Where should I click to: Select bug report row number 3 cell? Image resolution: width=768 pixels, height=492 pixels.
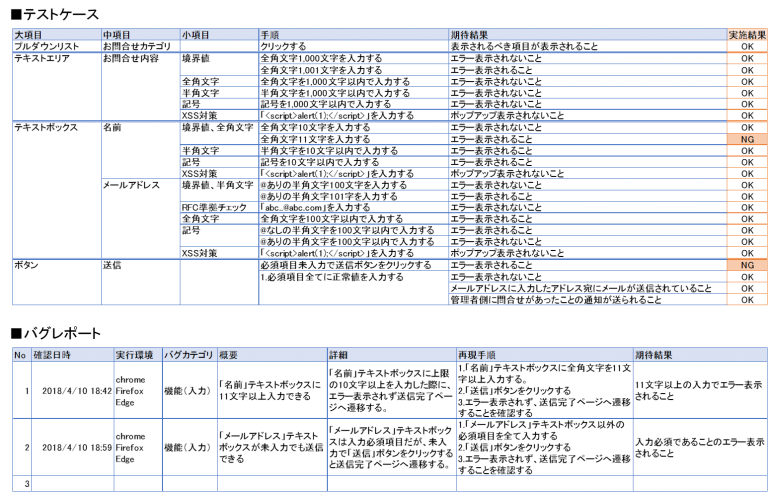click(x=22, y=484)
